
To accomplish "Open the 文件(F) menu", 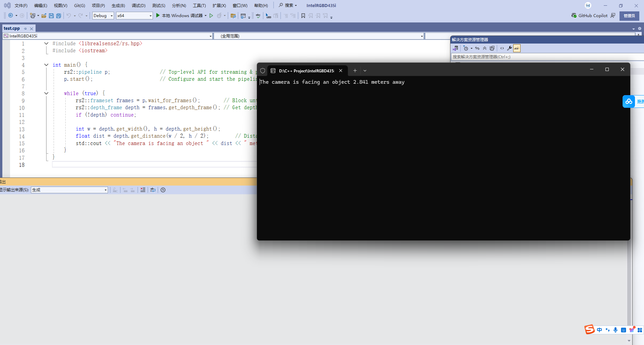I will point(21,5).
